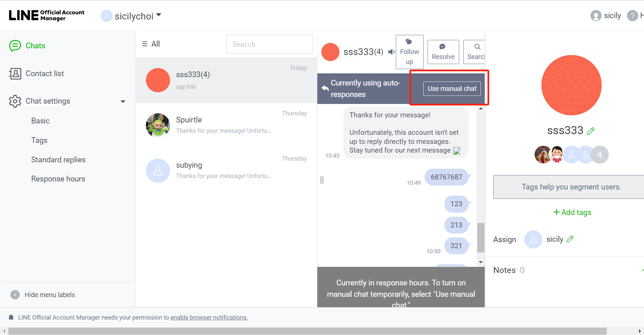Collapse the Chat settings submenu
This screenshot has height=335, width=644.
pyautogui.click(x=123, y=101)
